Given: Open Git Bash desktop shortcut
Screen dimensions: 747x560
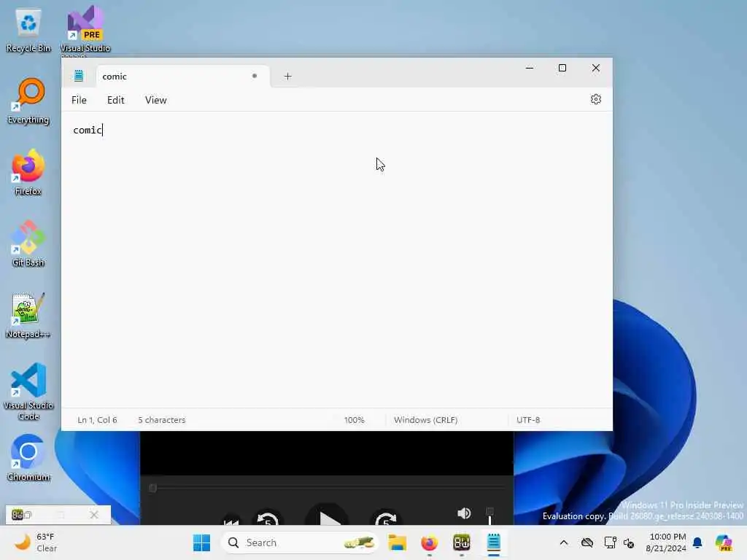Looking at the screenshot, I should coord(28,244).
